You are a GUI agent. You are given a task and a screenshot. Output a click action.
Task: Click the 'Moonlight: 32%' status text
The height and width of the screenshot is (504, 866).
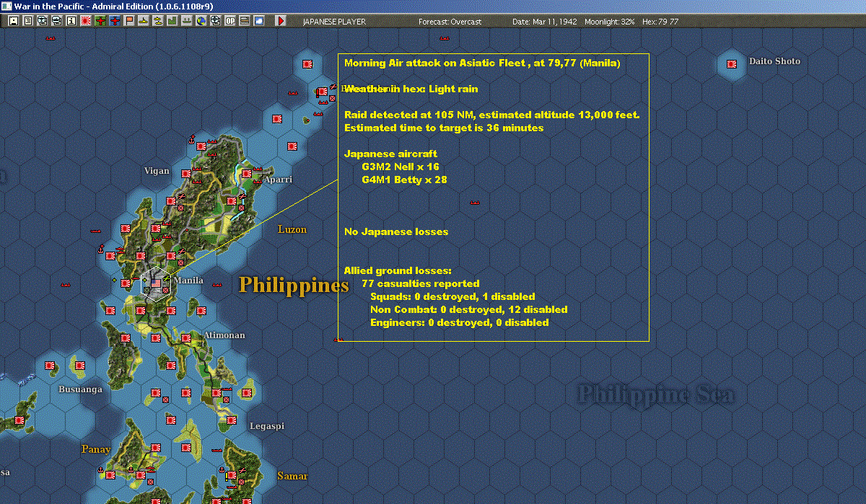coord(610,22)
